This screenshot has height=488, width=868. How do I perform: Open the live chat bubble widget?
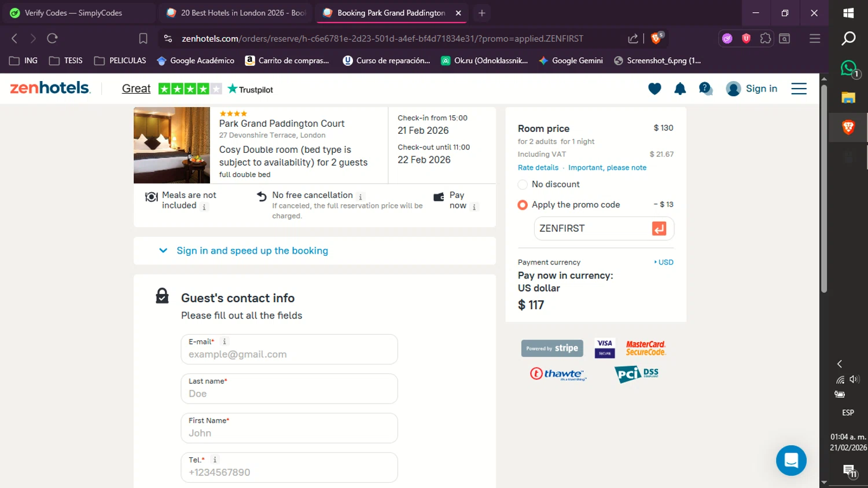(x=791, y=460)
